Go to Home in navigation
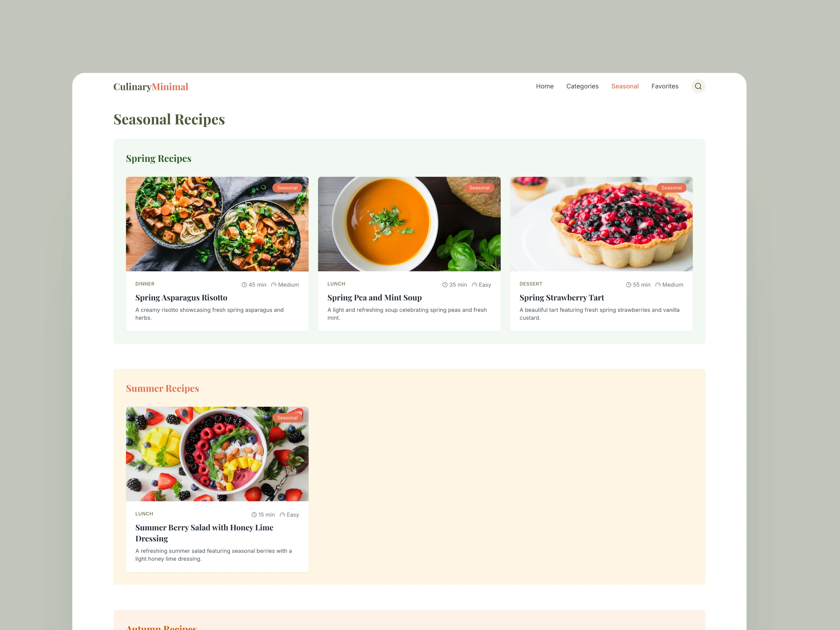 click(x=545, y=86)
